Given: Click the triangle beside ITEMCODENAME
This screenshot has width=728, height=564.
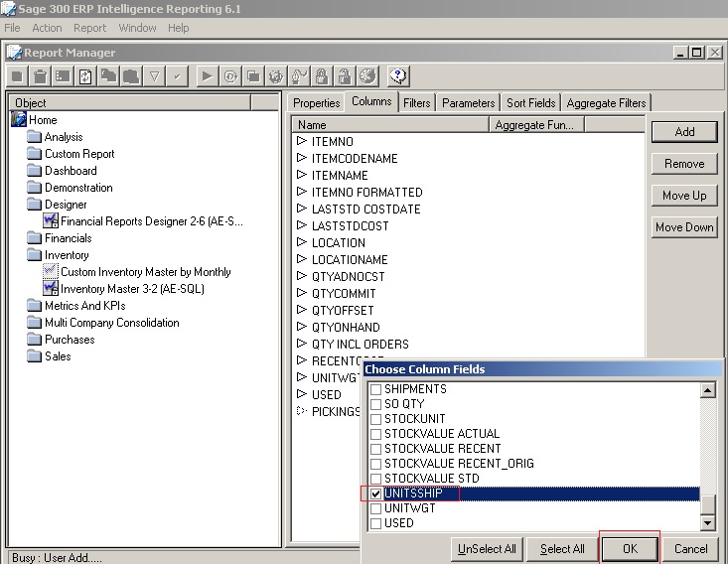Looking at the screenshot, I should tap(302, 157).
